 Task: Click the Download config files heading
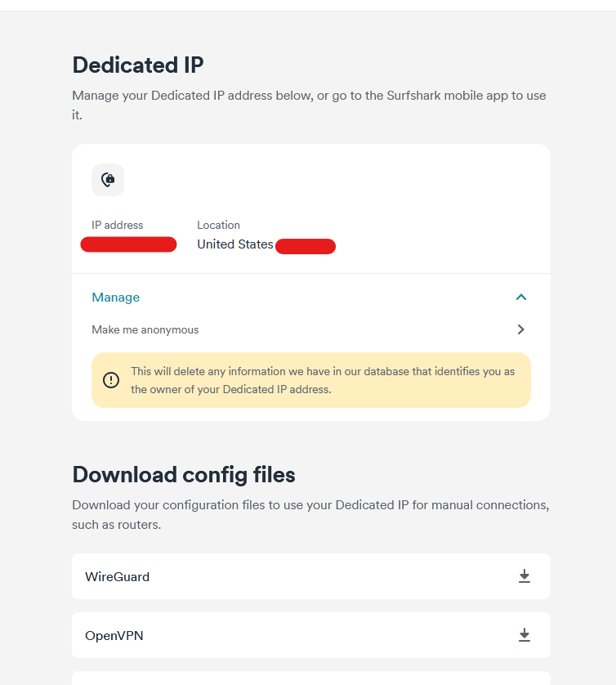click(184, 475)
